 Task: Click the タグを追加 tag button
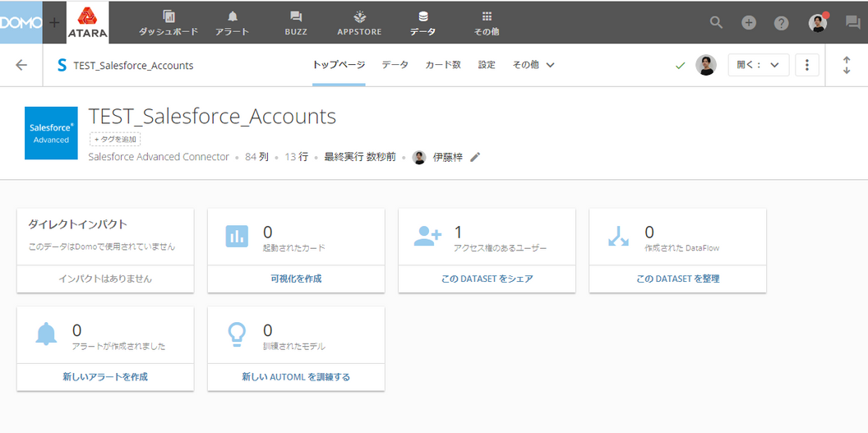[115, 140]
